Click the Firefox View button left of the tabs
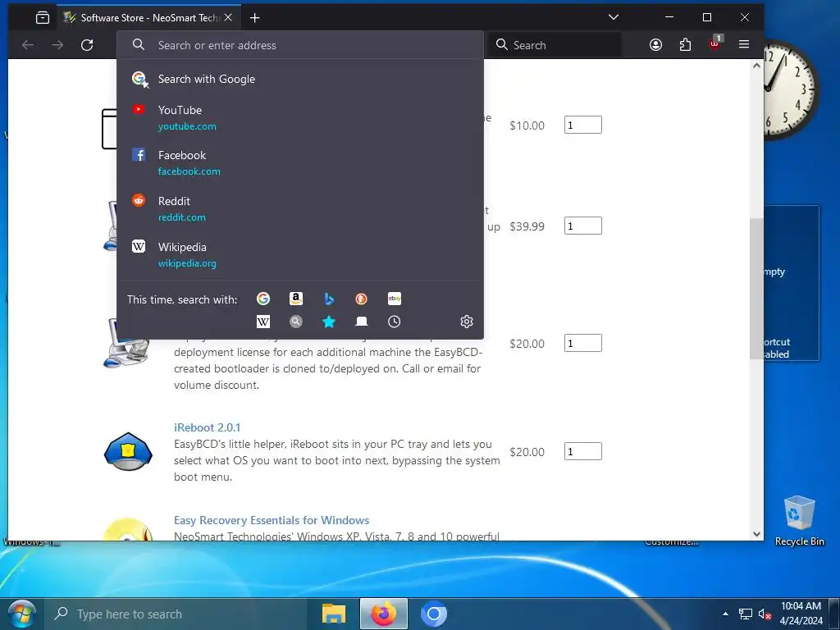The image size is (840, 630). coord(43,18)
